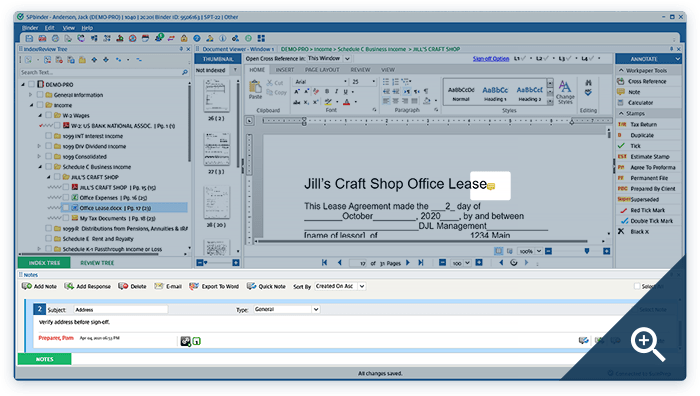
Task: Toggle checkbox for Schedule E Rent and Royalty
Action: point(48,238)
